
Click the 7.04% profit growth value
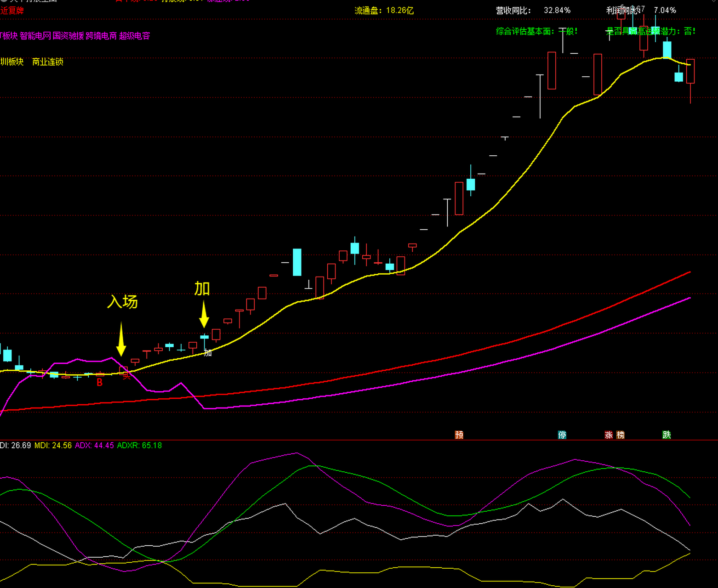[x=665, y=10]
